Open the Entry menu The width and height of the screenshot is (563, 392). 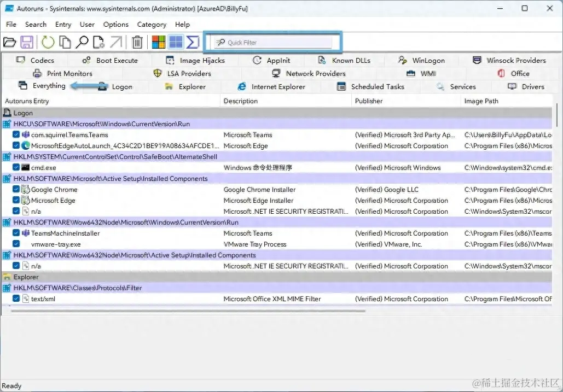63,25
